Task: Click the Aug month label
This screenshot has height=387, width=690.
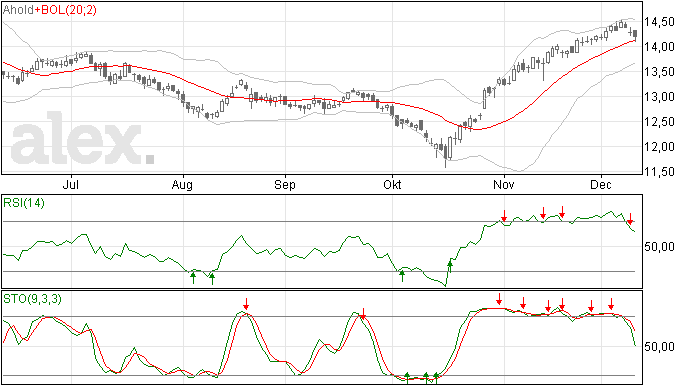Action: tap(182, 184)
